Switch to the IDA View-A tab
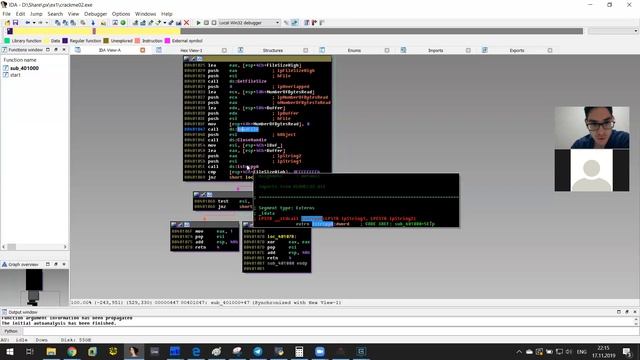This screenshot has height=360, width=640. (109, 50)
